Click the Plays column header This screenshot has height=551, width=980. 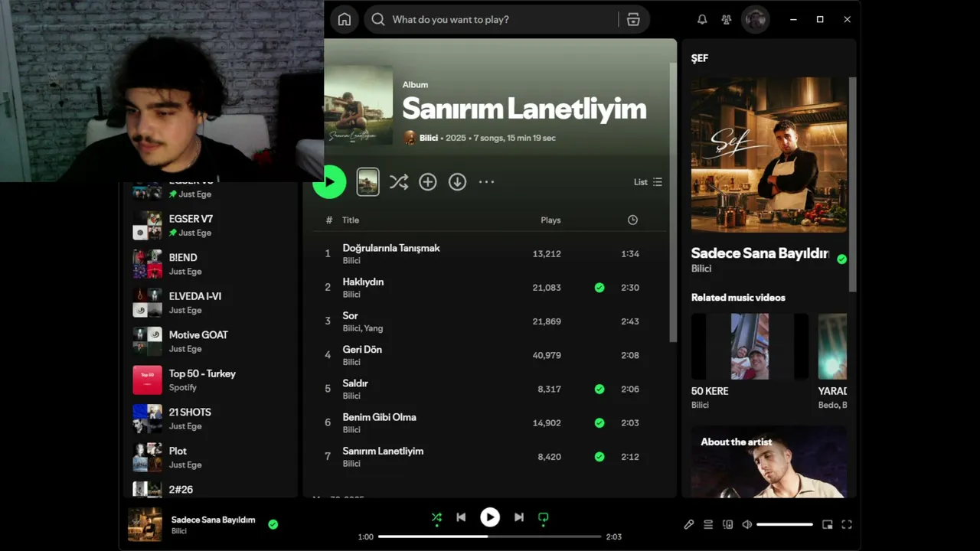click(550, 220)
